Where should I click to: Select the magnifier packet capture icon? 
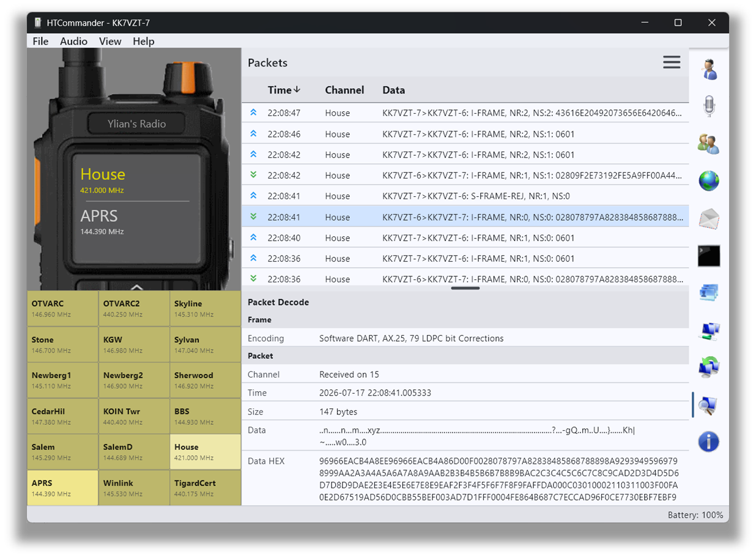(709, 405)
